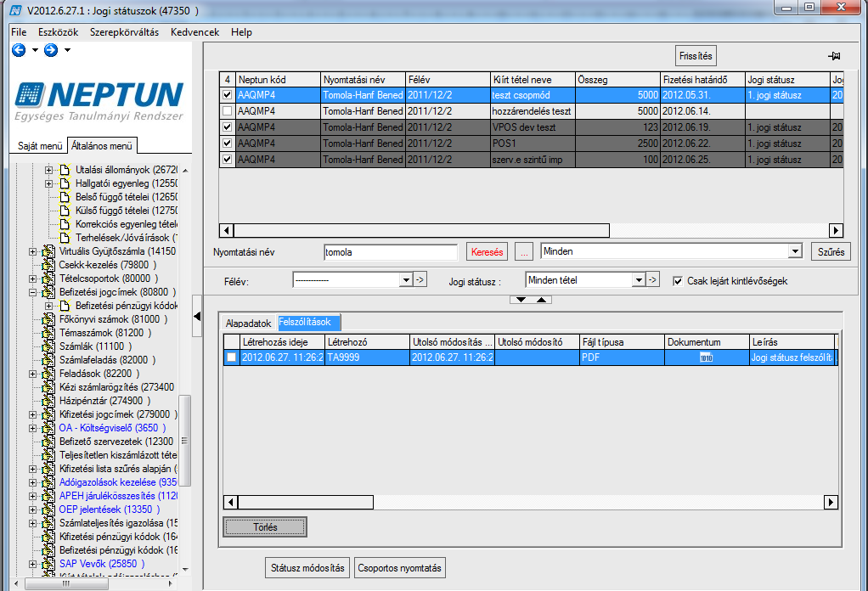This screenshot has width=868, height=591.
Task: Open the Eszközök menu
Action: point(58,32)
